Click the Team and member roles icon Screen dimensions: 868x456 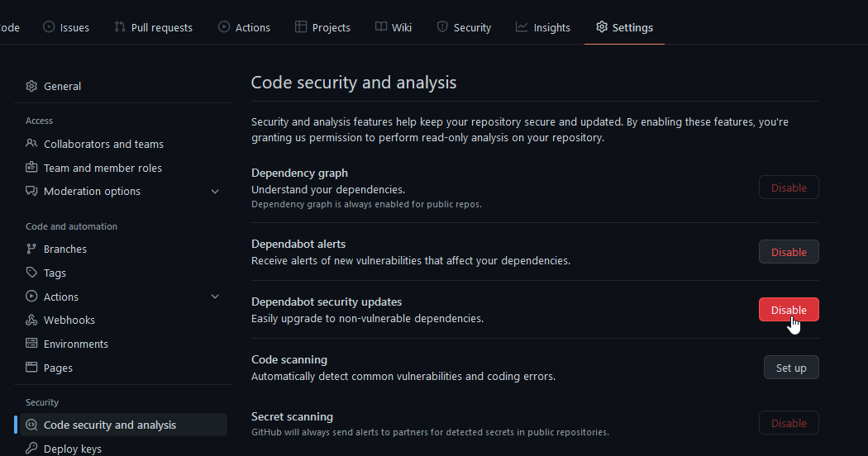pyautogui.click(x=31, y=167)
